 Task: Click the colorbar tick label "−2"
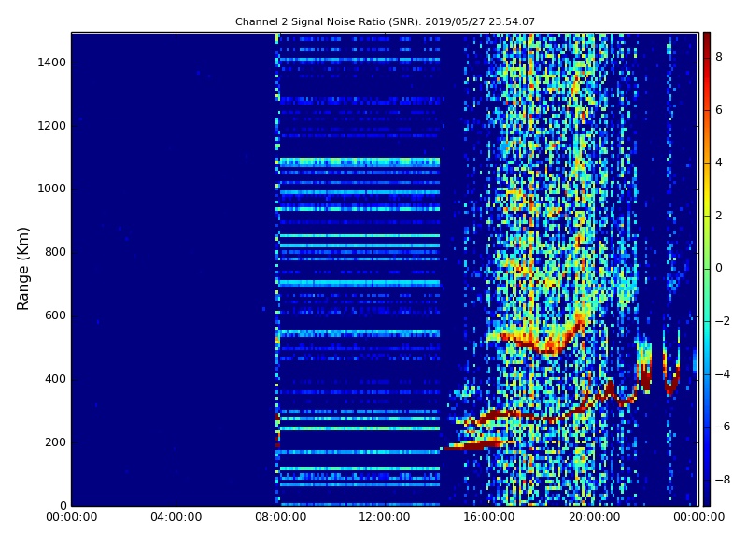click(723, 321)
